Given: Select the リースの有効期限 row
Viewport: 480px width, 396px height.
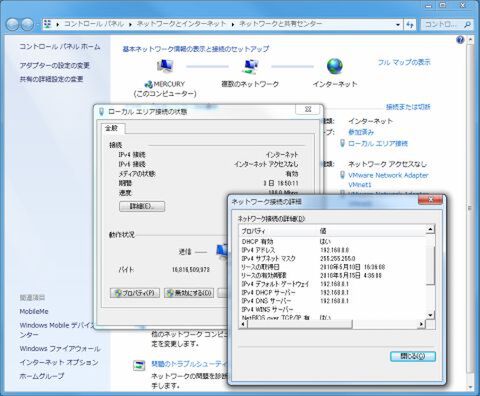Looking at the screenshot, I should [x=333, y=275].
